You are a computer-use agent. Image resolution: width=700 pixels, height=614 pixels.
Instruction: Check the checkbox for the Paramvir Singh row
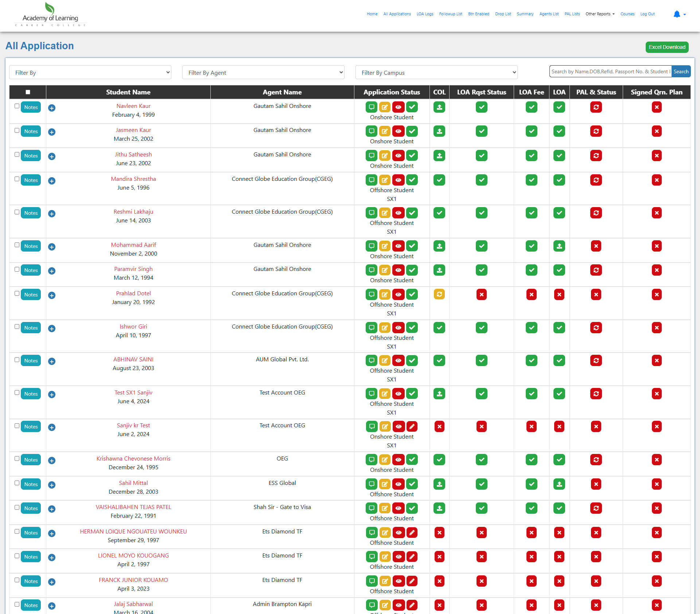[17, 269]
